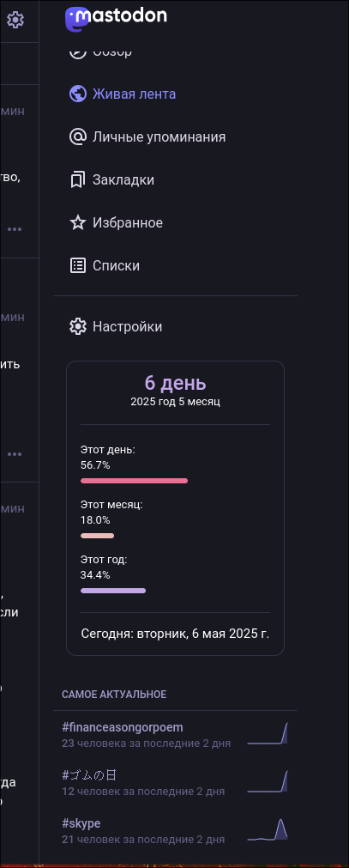Viewport: 349px width, 868px height.
Task: Click the pink Этот день progress bar
Action: (x=135, y=481)
